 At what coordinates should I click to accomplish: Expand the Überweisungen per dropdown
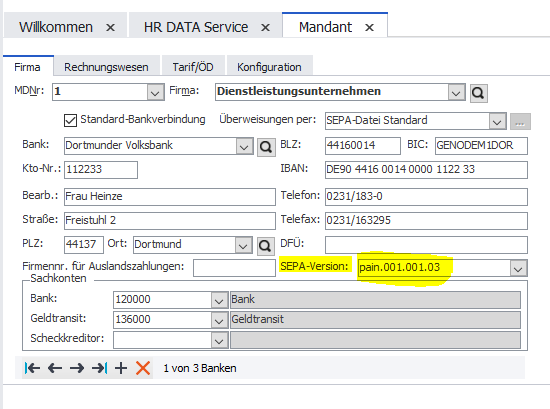point(497,121)
